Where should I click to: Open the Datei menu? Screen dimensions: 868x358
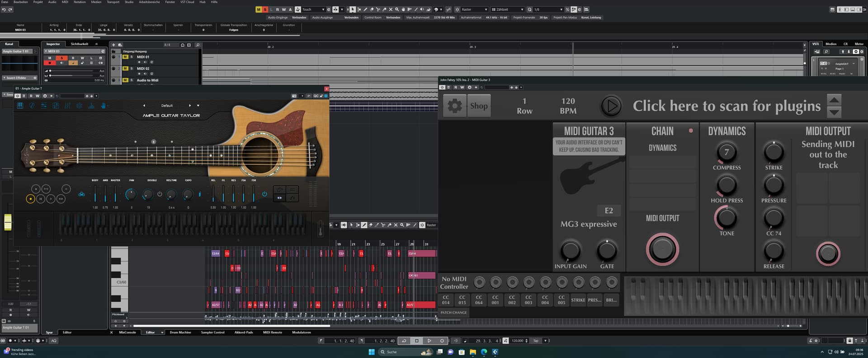[5, 2]
